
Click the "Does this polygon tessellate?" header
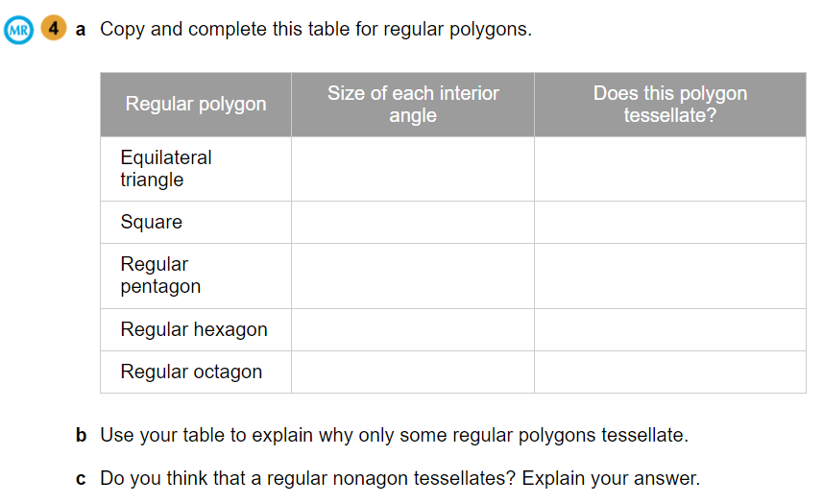669,105
